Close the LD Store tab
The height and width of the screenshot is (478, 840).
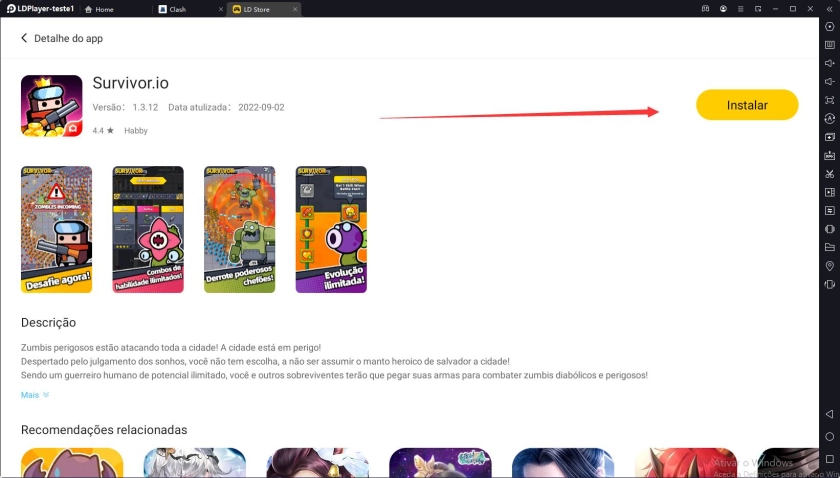(295, 10)
